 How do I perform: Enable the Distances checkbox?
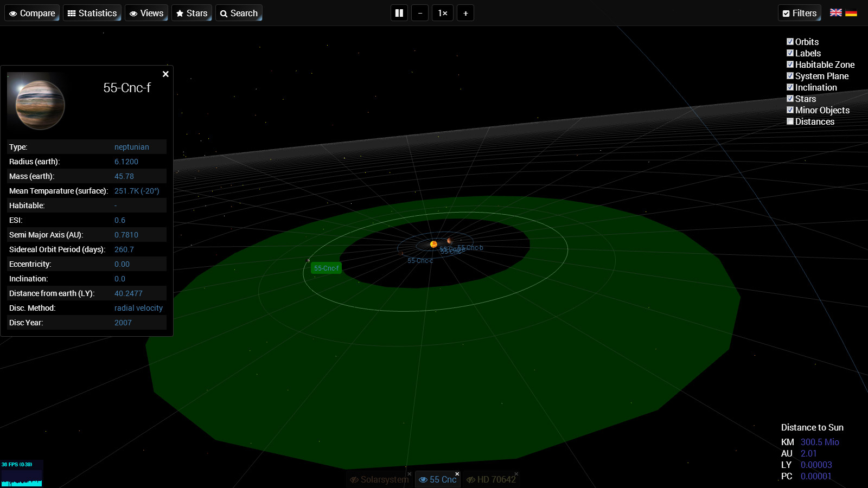790,121
